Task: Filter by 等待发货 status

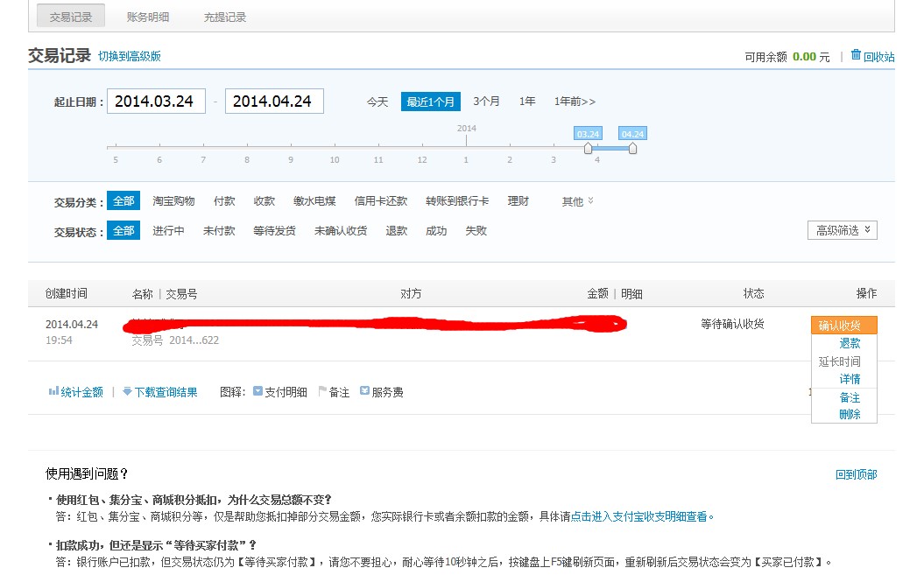Action: pyautogui.click(x=274, y=230)
